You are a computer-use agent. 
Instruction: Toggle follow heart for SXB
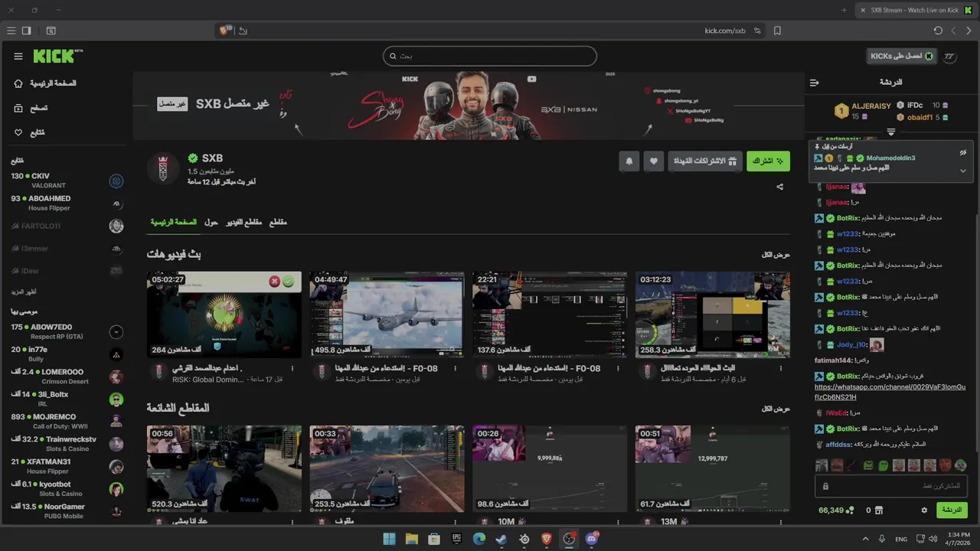click(x=653, y=161)
